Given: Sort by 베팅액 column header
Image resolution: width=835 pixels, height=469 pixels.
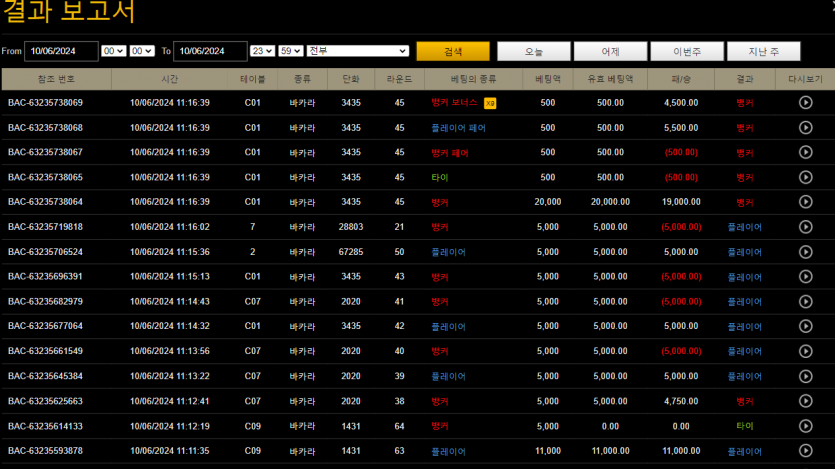Looking at the screenshot, I should pos(547,79).
